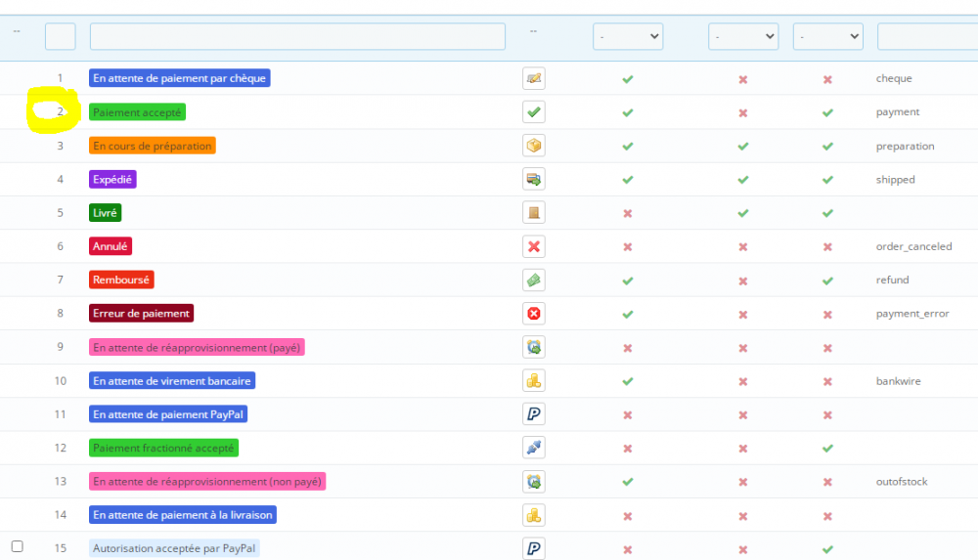Click the Expédié truck icon

coord(534,180)
